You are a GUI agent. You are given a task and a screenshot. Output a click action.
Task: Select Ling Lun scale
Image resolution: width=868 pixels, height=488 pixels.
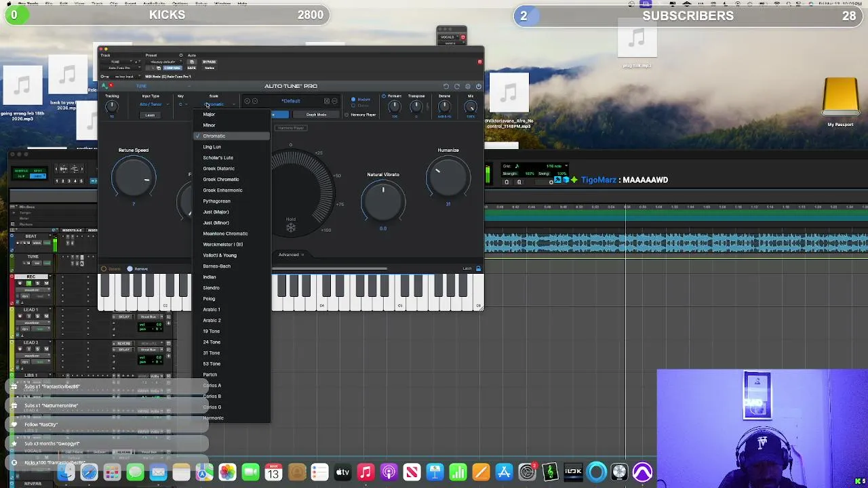tap(231, 146)
